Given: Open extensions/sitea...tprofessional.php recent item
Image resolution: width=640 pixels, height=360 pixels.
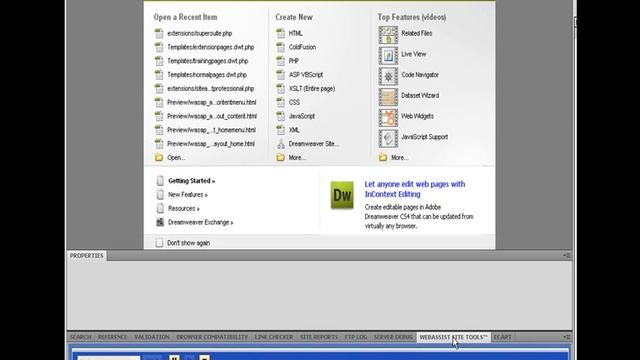Looking at the screenshot, I should point(211,89).
